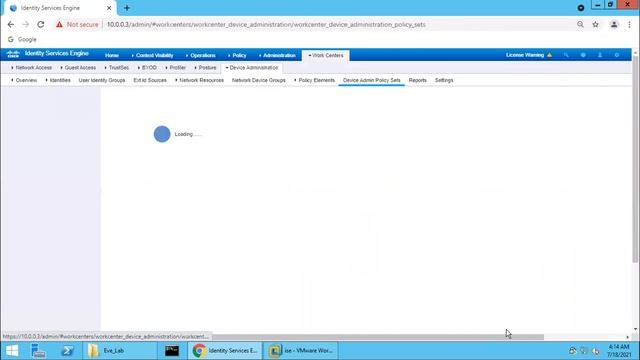
Task: Open the Work Centers menu
Action: pyautogui.click(x=326, y=55)
